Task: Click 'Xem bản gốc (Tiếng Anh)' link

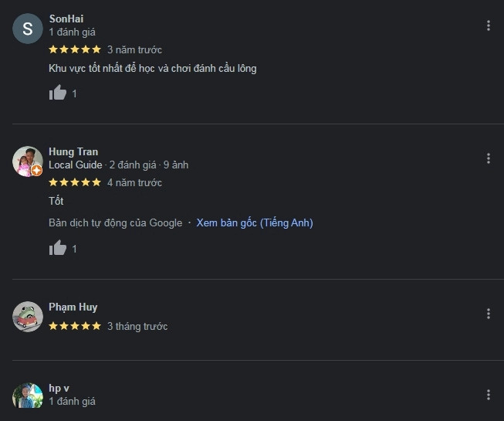Action: click(255, 222)
